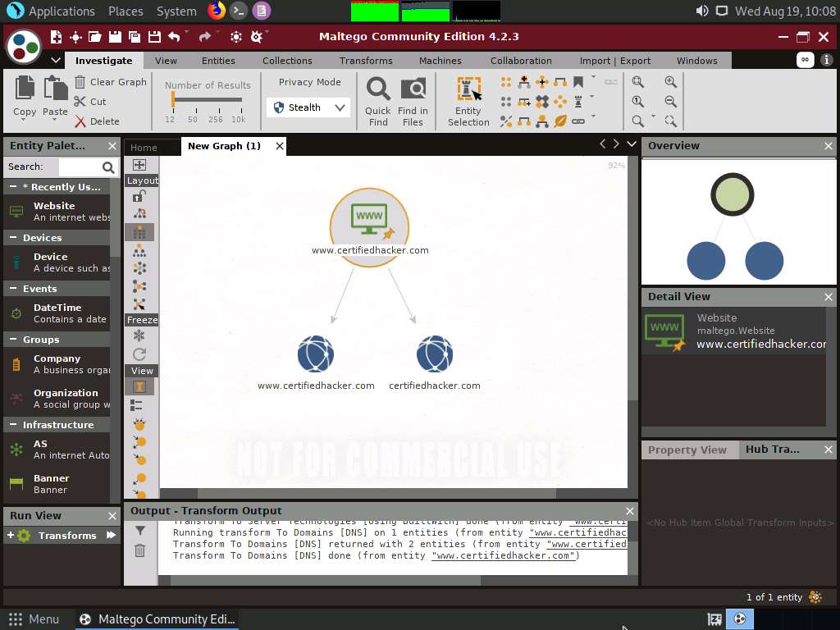Click the zoom 100% icon
Screen dimensions: 840x630
tap(638, 102)
